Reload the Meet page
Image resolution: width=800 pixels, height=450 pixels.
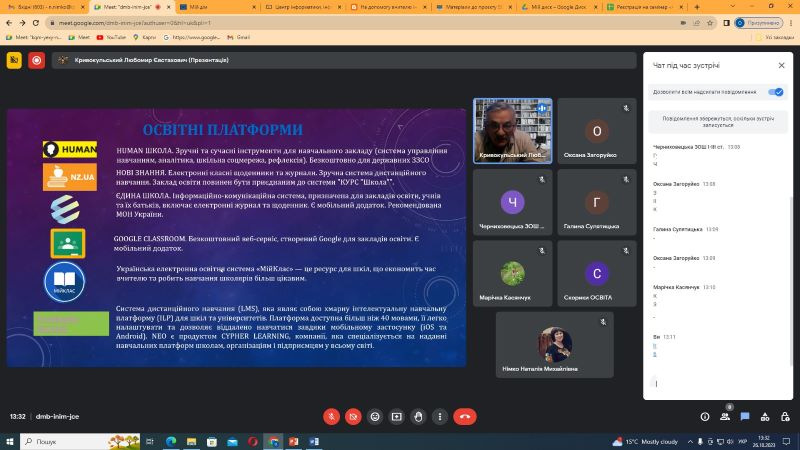coord(36,23)
